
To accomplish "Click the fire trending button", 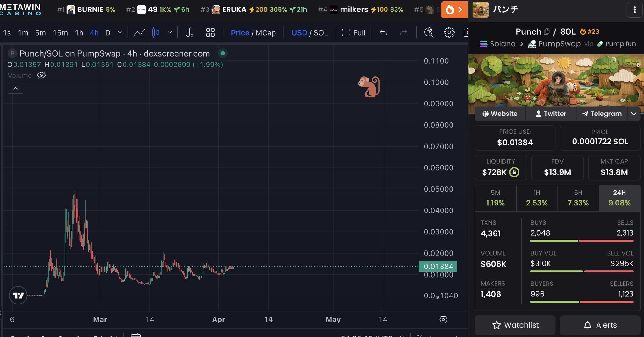I will pos(454,10).
